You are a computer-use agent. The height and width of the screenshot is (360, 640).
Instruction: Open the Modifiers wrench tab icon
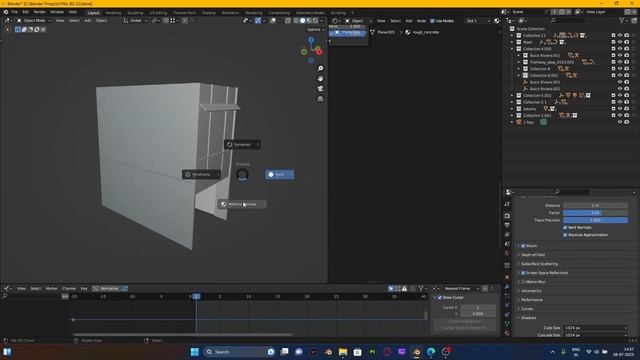click(x=507, y=287)
